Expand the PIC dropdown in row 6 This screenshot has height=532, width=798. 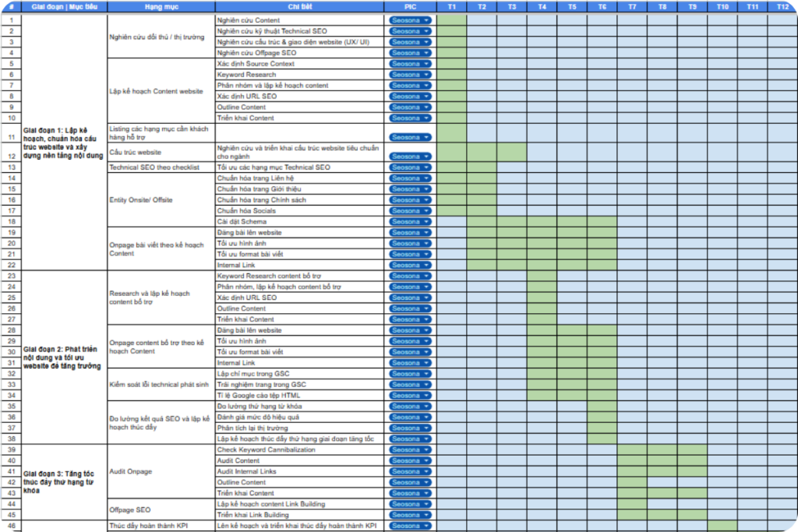point(410,75)
